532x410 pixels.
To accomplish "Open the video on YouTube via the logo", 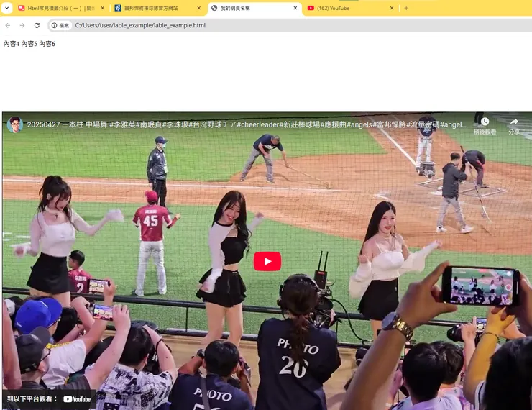I will pos(77,399).
